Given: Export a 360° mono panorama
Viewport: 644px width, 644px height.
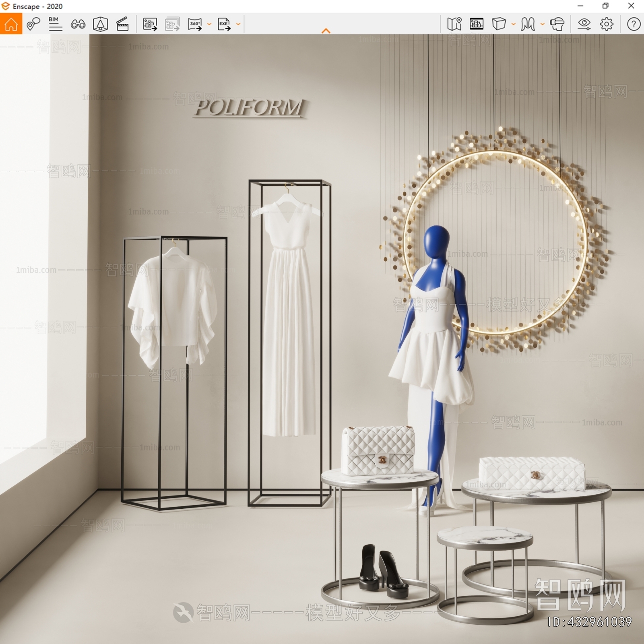Looking at the screenshot, I should click(195, 24).
